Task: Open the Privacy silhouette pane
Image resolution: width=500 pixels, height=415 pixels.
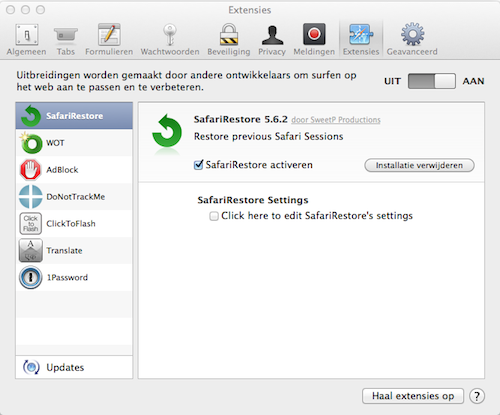Action: 272,39
